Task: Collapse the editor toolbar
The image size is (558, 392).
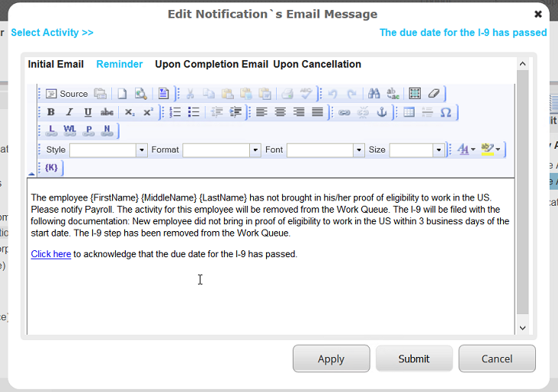Action: tap(31, 174)
